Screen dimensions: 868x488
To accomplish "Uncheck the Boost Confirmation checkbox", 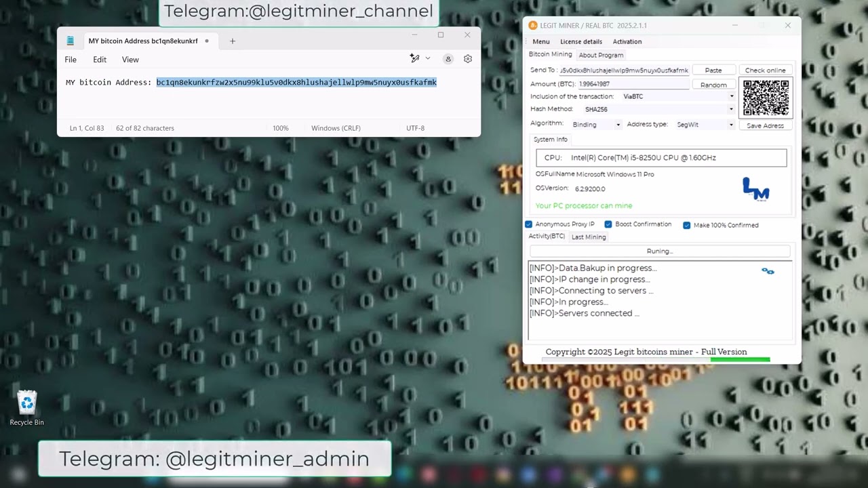I will click(x=608, y=224).
